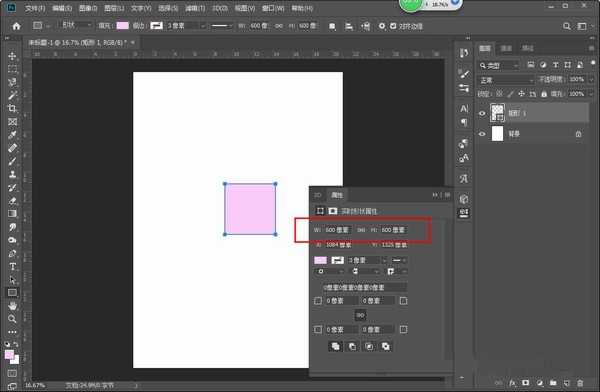Toggle the corner radius link in Properties
The height and width of the screenshot is (392, 600).
(360, 315)
